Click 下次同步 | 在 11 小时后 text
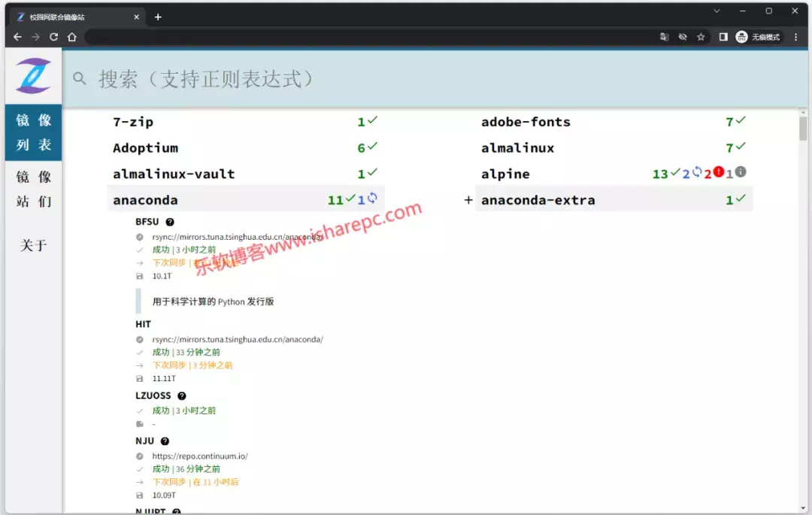Viewport: 812px width, 515px height. 195,482
